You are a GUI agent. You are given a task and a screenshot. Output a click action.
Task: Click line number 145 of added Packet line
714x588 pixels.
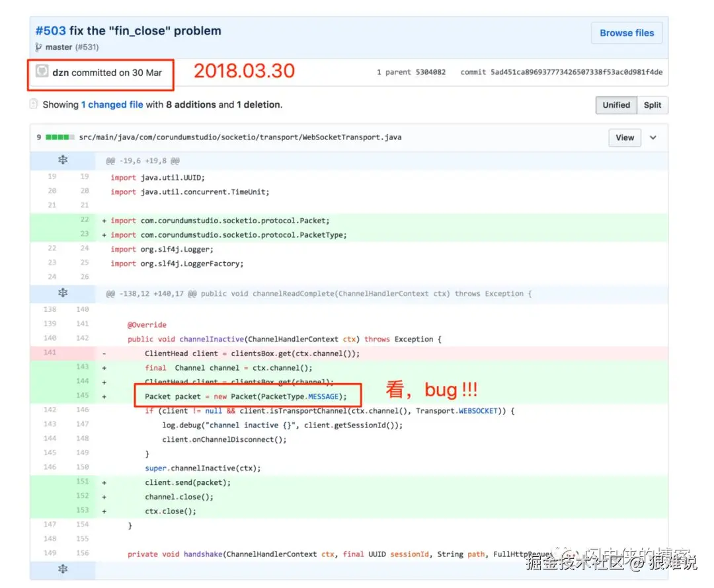pos(83,396)
